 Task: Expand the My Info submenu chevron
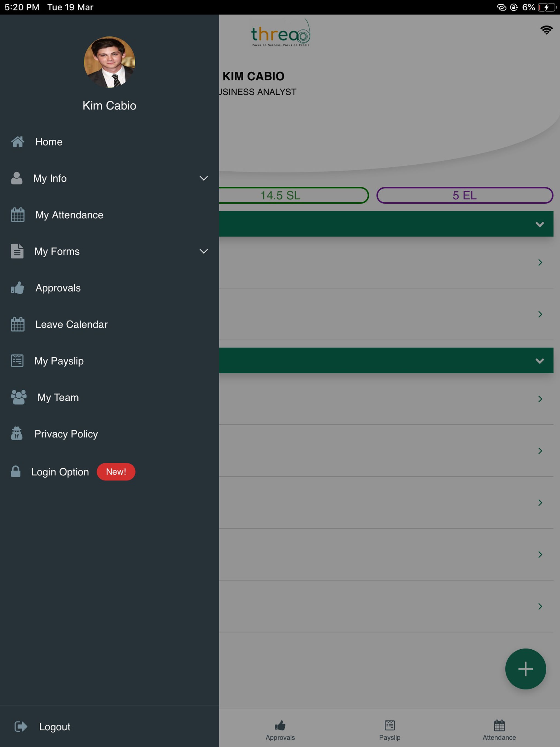(x=204, y=178)
